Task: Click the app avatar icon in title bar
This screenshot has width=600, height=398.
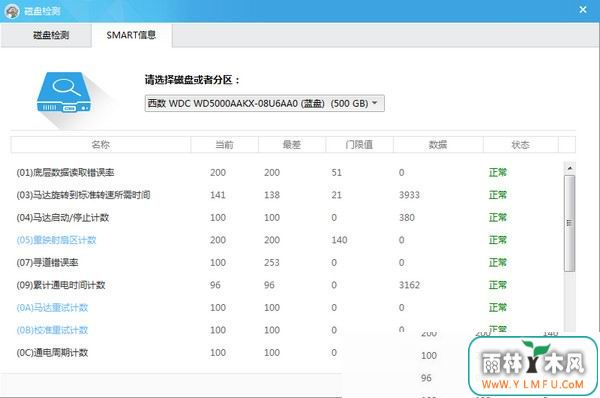Action: (12, 11)
